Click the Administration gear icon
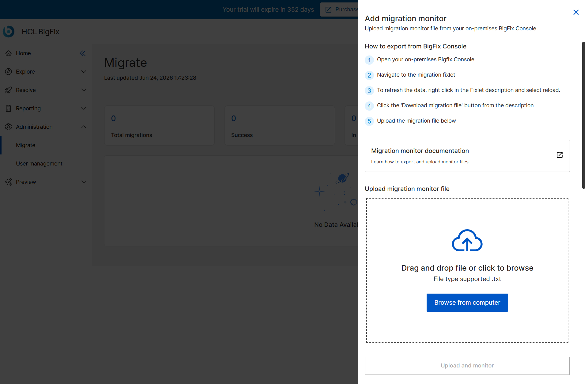 (9, 127)
